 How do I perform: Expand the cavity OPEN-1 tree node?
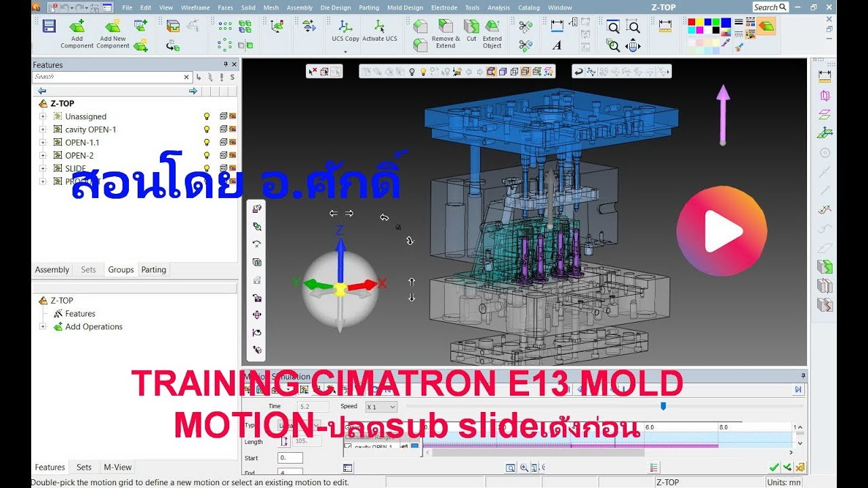(x=43, y=129)
